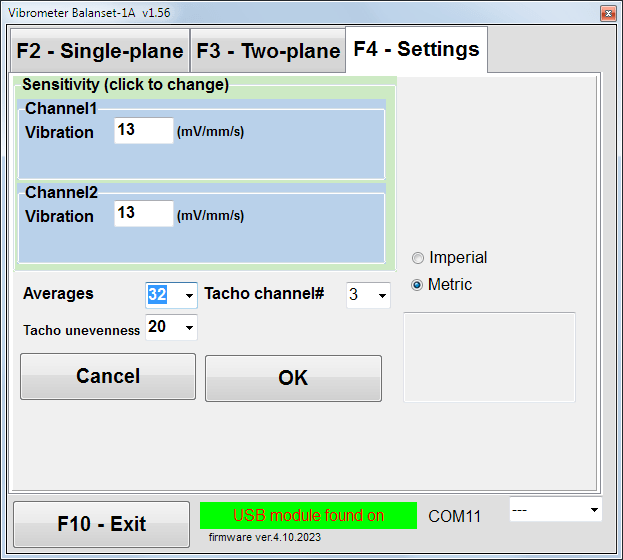The width and height of the screenshot is (623, 560).
Task: Switch to F2 - Single-plane tab
Action: coord(100,50)
